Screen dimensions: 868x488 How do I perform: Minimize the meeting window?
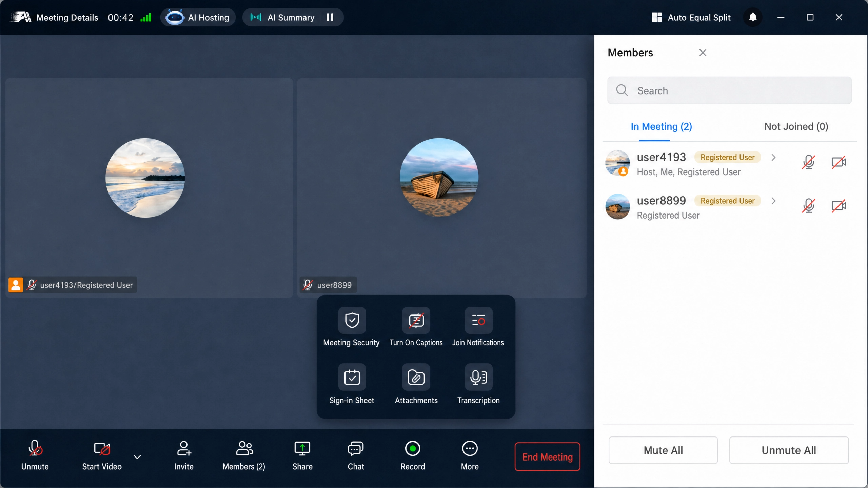coord(781,17)
